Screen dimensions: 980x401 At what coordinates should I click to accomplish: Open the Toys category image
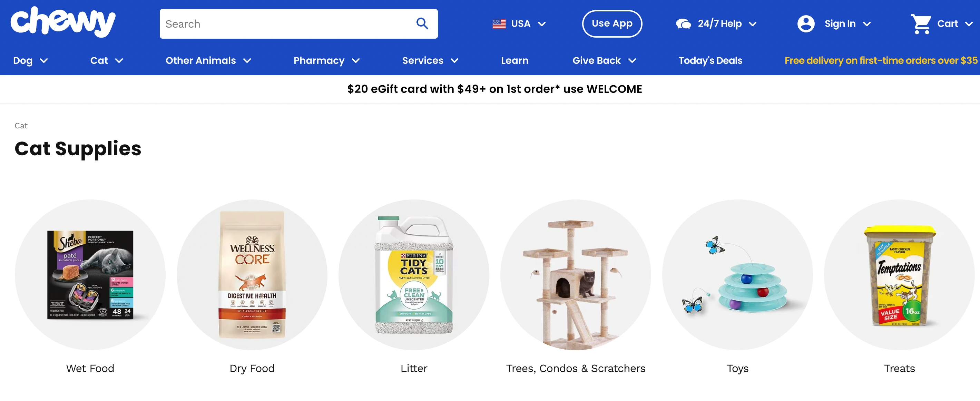(737, 275)
